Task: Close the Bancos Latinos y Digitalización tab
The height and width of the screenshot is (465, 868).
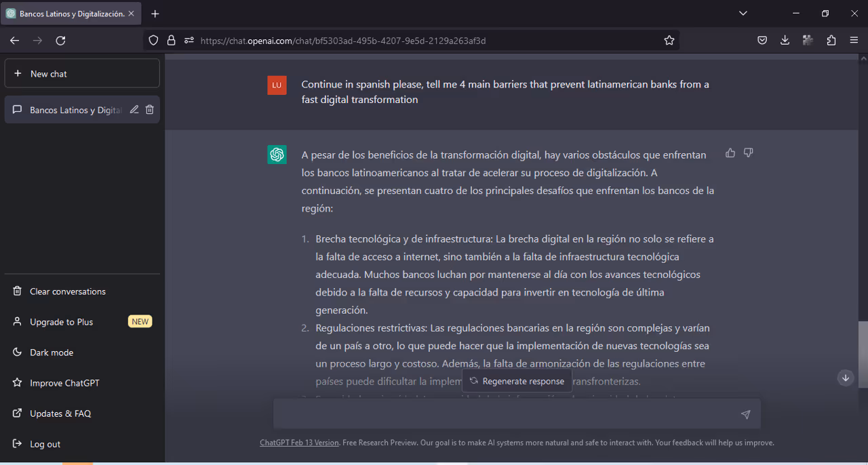Action: coord(131,14)
